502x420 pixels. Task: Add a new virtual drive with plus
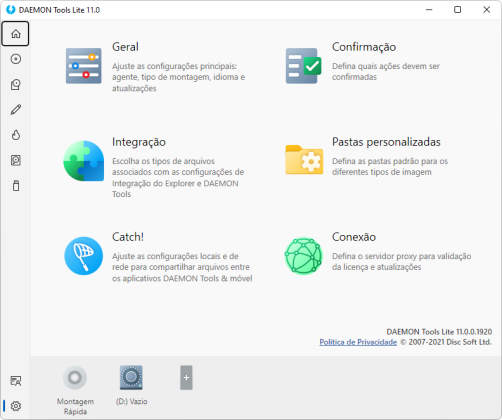[x=186, y=378]
